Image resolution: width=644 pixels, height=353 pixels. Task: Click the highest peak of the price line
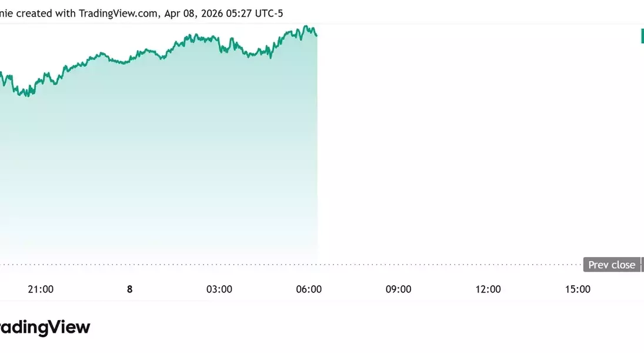click(x=306, y=26)
